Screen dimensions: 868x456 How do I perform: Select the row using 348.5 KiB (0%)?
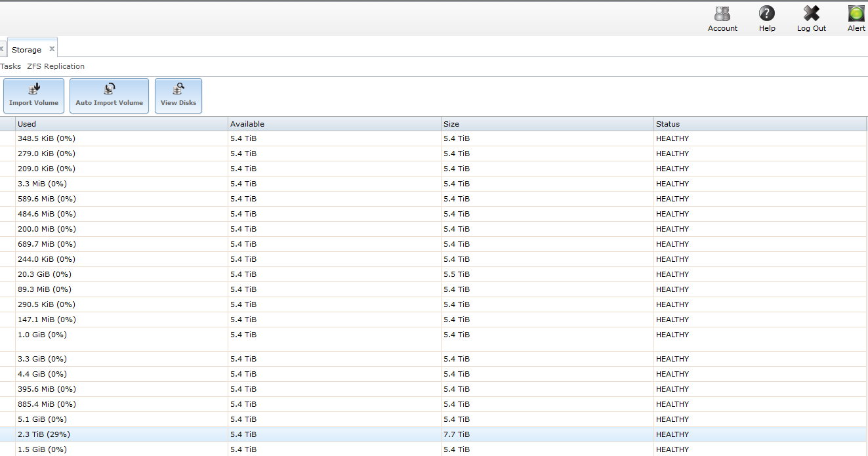(47, 138)
